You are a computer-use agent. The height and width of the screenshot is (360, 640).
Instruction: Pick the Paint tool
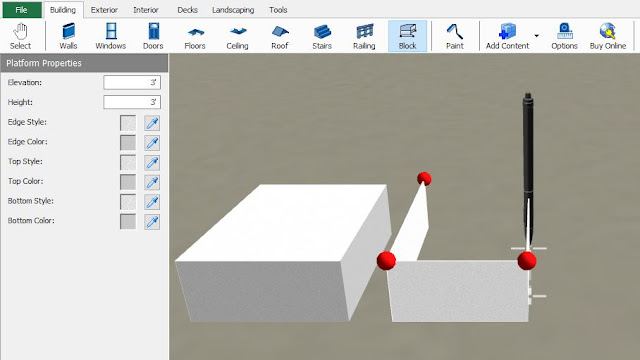(x=455, y=36)
